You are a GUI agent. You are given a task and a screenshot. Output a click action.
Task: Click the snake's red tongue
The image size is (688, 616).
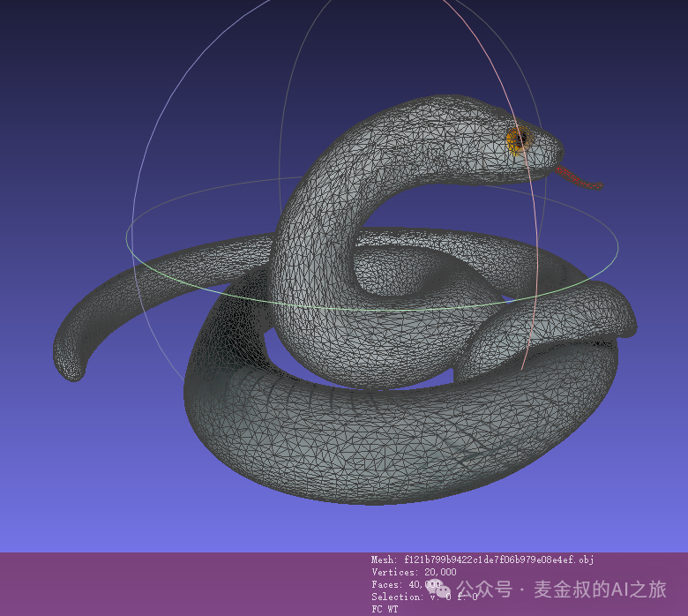(x=579, y=177)
